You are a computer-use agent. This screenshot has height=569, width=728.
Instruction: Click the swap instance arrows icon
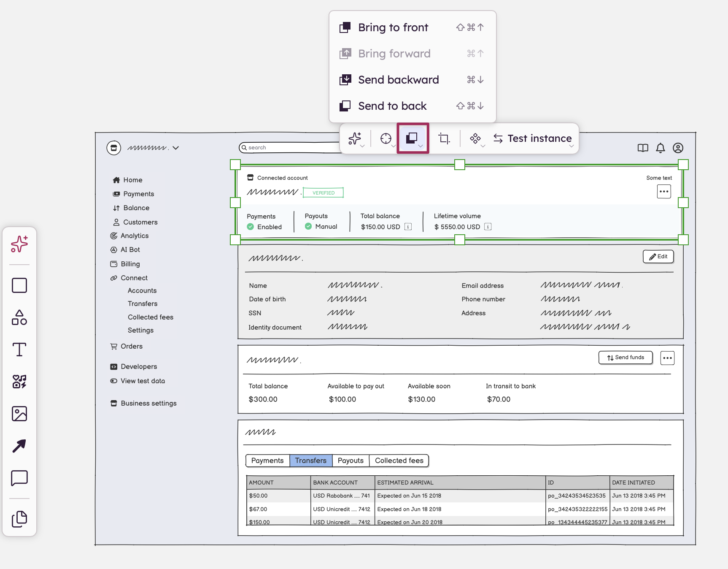[x=498, y=138]
